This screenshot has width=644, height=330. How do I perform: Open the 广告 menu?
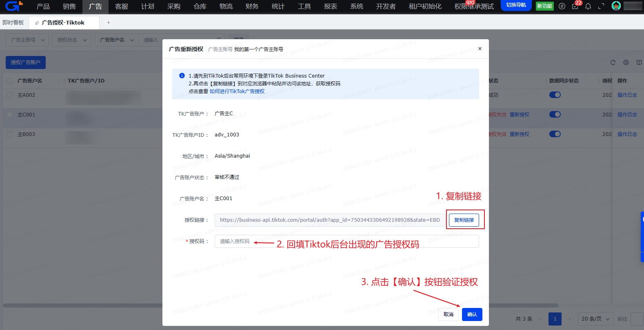tap(95, 7)
